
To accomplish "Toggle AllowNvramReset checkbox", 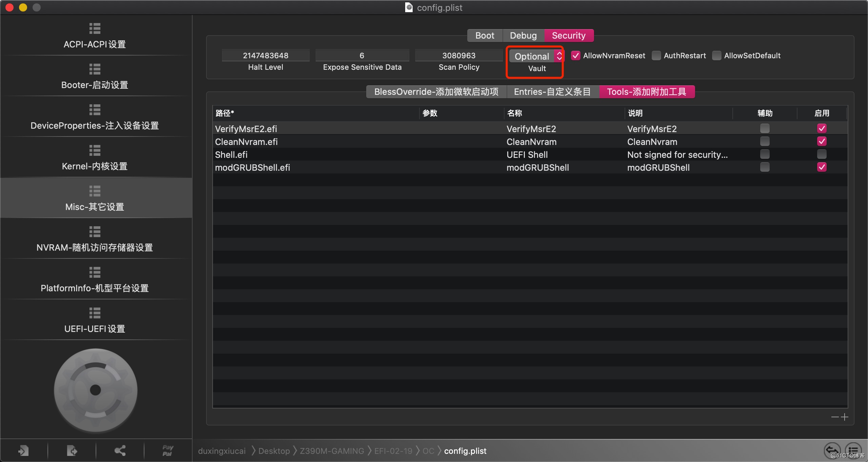I will 575,56.
